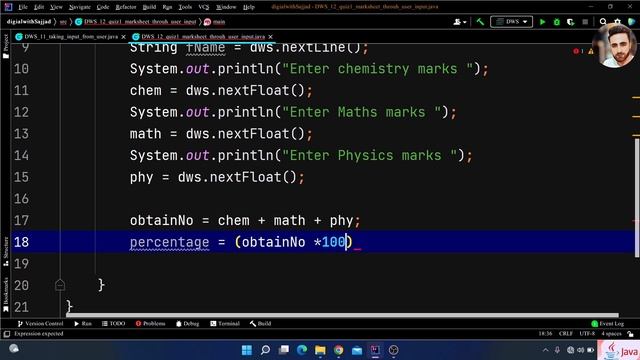The height and width of the screenshot is (360, 640).
Task: Open the Run menu
Action: tap(167, 7)
